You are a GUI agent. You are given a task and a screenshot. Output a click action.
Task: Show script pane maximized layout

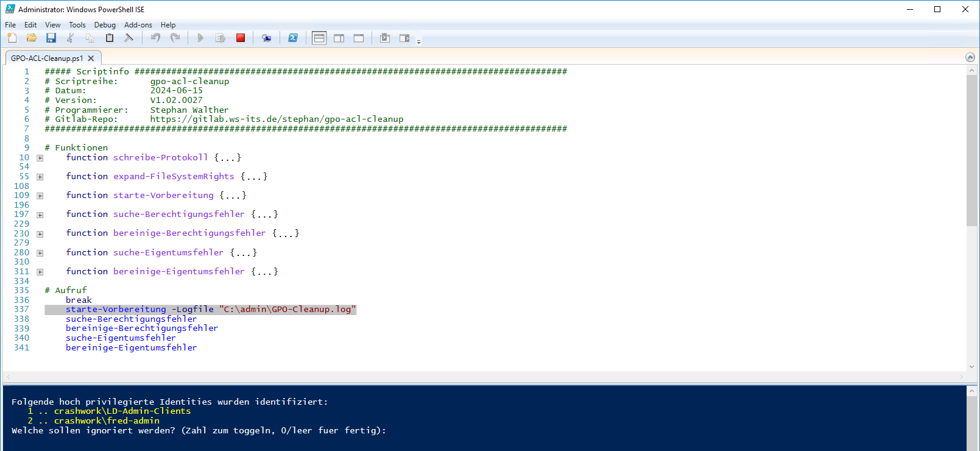(x=359, y=38)
